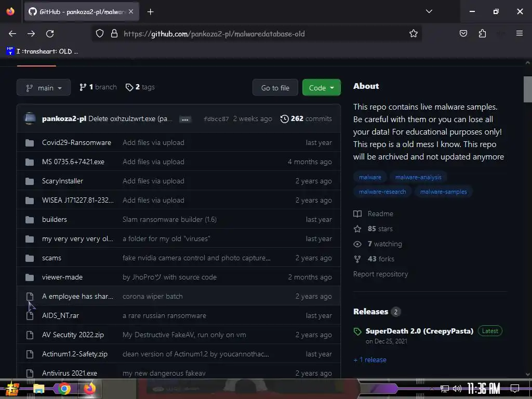
Task: Open the AIDS_NT.rar file
Action: [x=60, y=315]
